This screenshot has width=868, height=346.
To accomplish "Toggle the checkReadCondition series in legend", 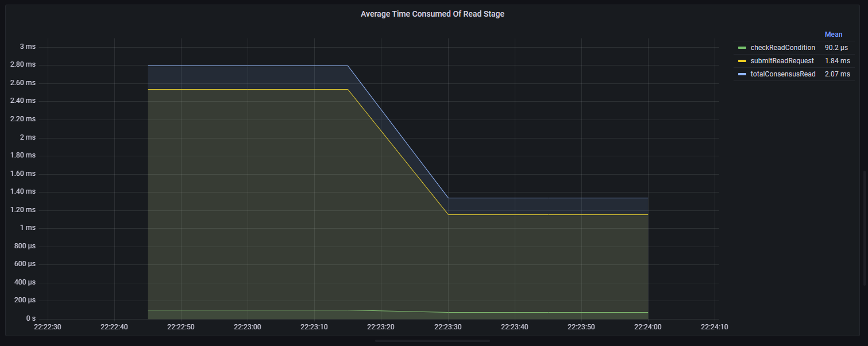I will coord(782,48).
